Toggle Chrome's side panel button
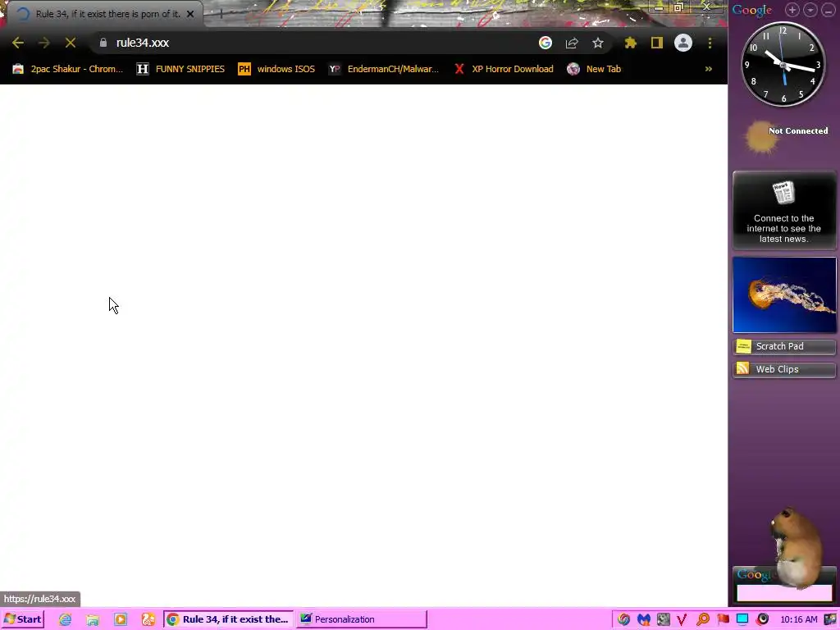The height and width of the screenshot is (630, 840). coord(657,43)
